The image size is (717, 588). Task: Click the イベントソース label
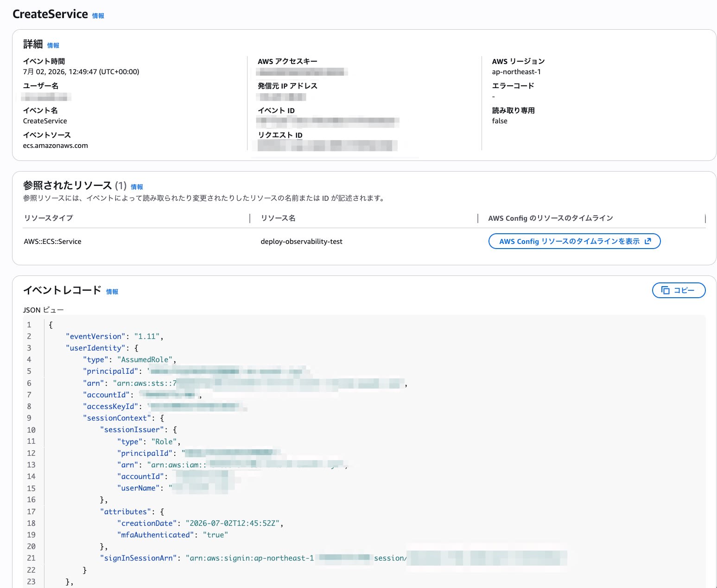point(47,135)
